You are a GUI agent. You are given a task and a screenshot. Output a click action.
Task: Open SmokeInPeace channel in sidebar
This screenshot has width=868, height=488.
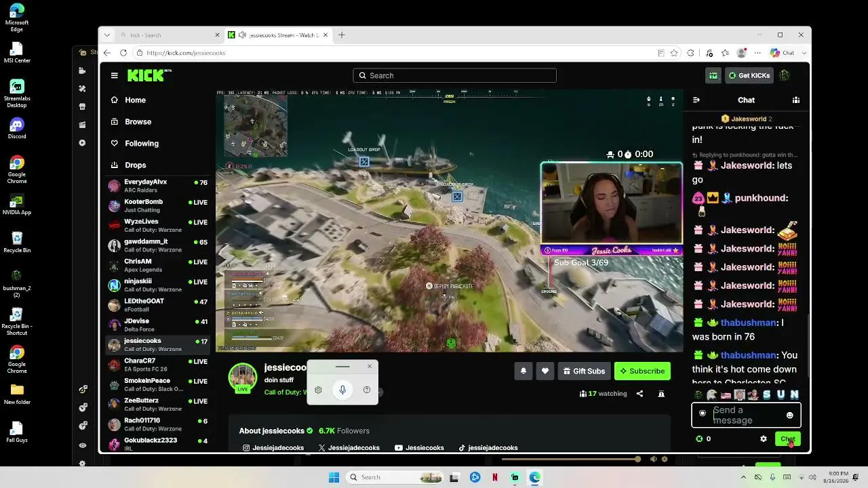(x=158, y=384)
